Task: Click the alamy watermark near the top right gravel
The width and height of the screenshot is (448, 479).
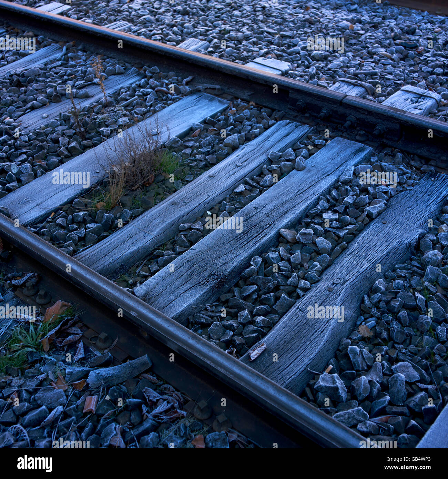Action: click(326, 44)
